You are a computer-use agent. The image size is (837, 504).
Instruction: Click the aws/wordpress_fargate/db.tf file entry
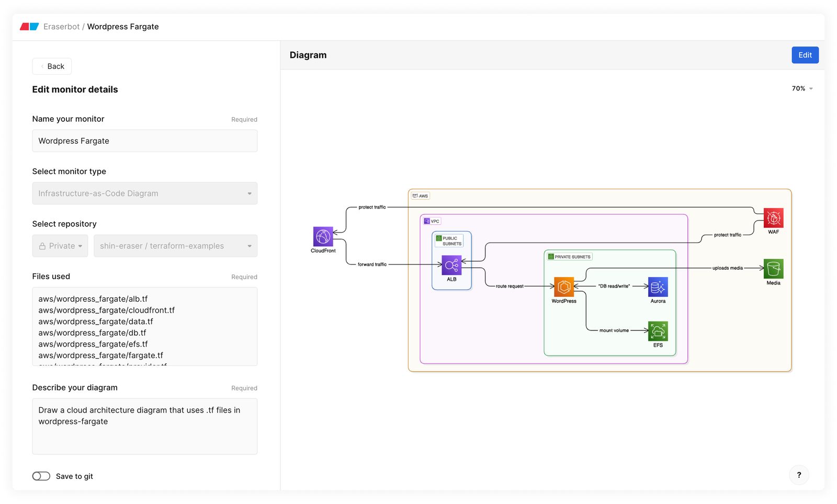[92, 333]
